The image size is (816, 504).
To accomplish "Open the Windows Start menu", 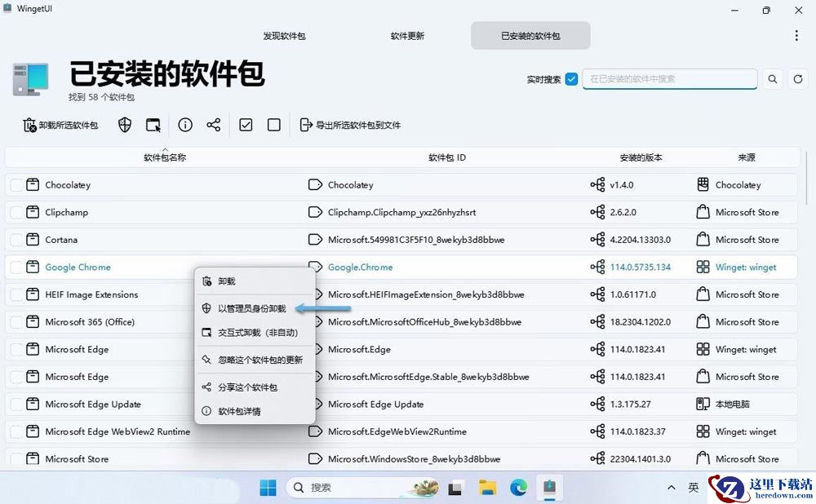I will coord(268,488).
